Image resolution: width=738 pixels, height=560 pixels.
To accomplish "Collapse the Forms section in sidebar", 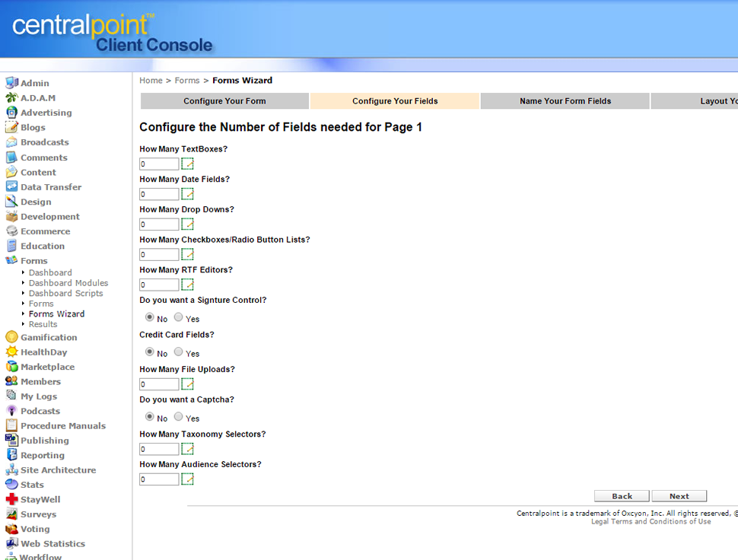I will coord(33,261).
